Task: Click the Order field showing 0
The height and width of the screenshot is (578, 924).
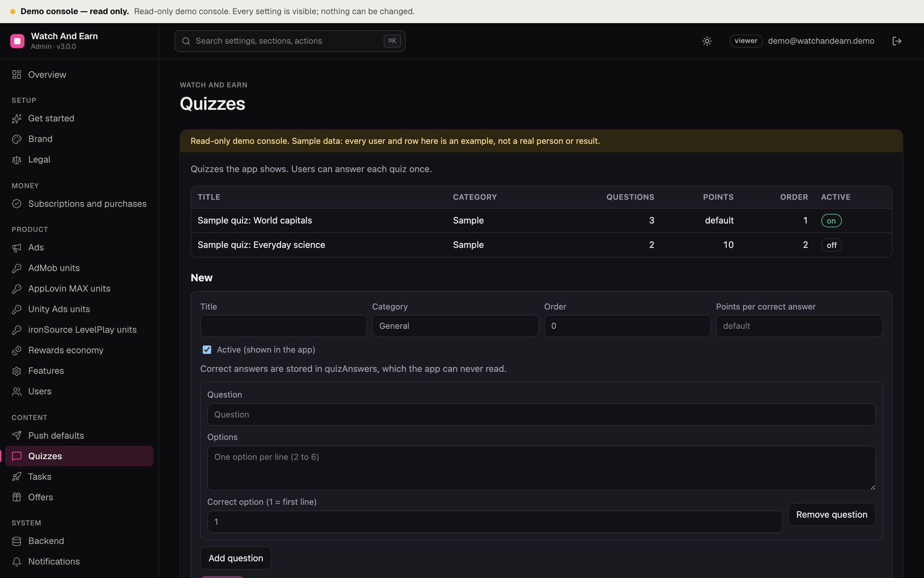Action: (x=627, y=326)
